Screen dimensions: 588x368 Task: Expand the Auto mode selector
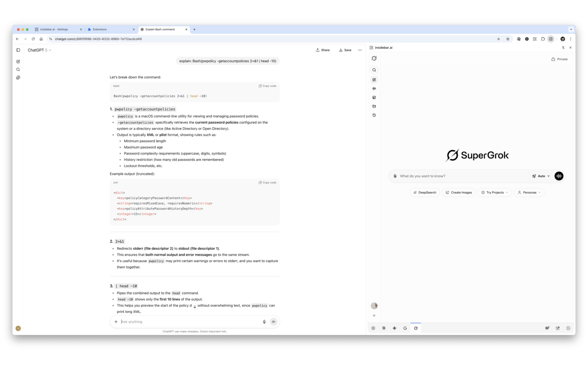point(541,176)
